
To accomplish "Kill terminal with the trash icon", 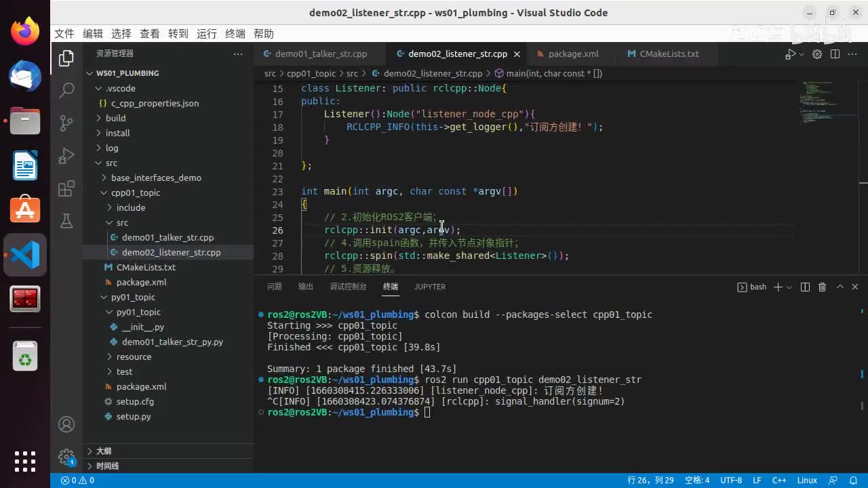I will (822, 287).
